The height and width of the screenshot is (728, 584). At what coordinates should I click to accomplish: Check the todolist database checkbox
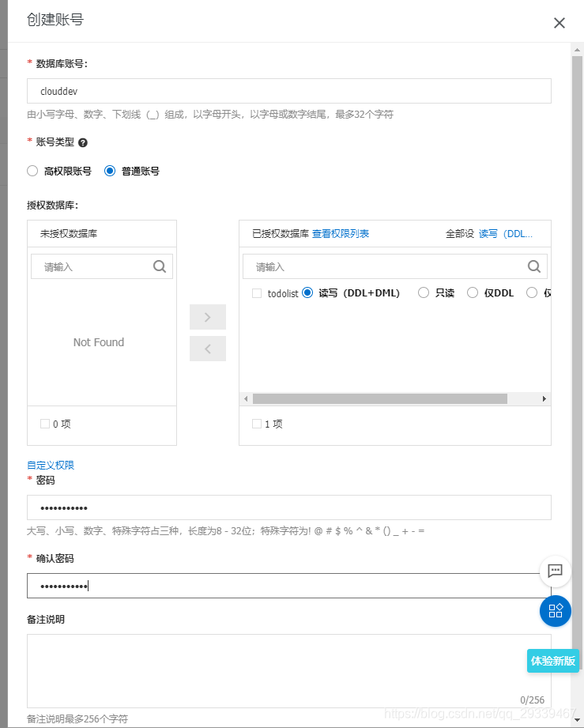pos(257,293)
